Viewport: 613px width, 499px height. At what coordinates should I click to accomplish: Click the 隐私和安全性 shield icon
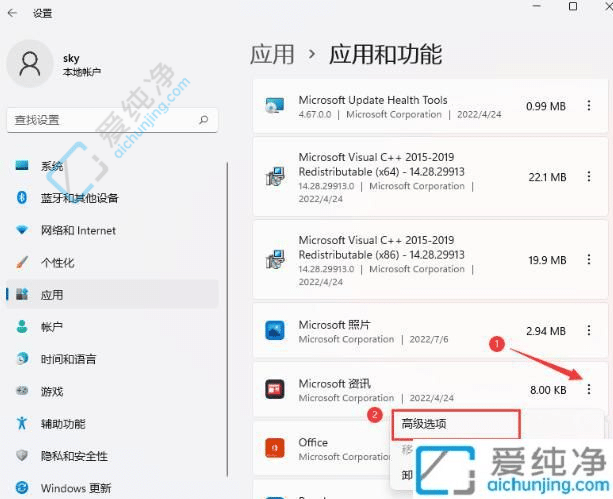coord(22,455)
